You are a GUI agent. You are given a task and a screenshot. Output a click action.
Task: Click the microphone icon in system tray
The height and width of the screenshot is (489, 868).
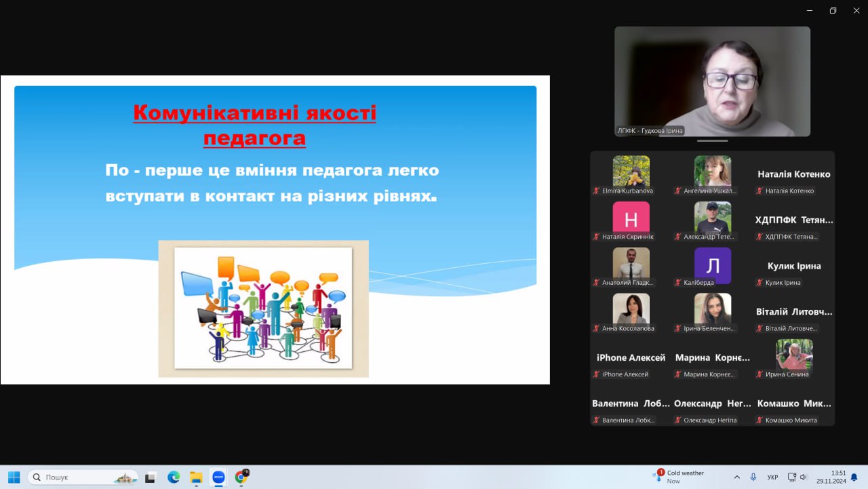753,477
